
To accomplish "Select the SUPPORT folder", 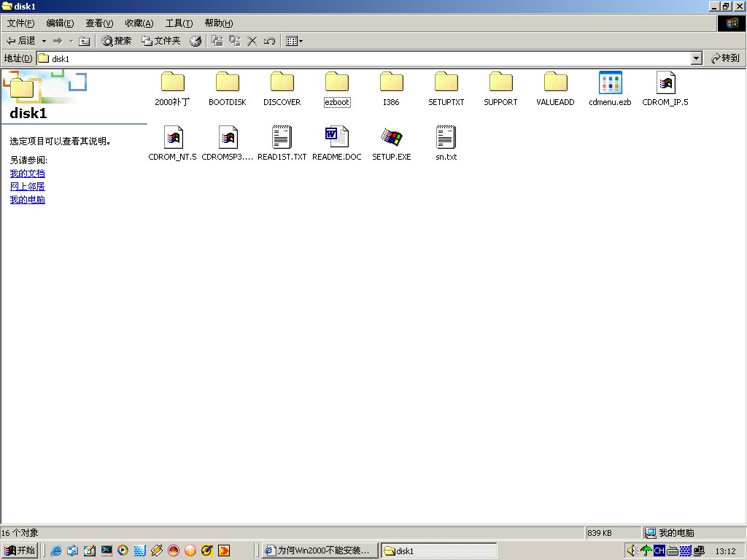I will point(500,89).
